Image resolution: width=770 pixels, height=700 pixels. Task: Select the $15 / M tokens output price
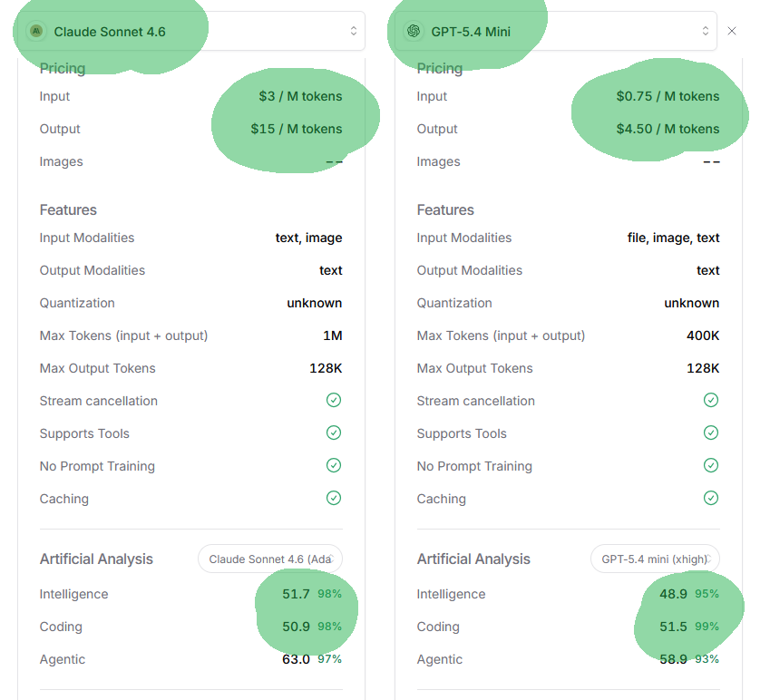click(x=297, y=129)
